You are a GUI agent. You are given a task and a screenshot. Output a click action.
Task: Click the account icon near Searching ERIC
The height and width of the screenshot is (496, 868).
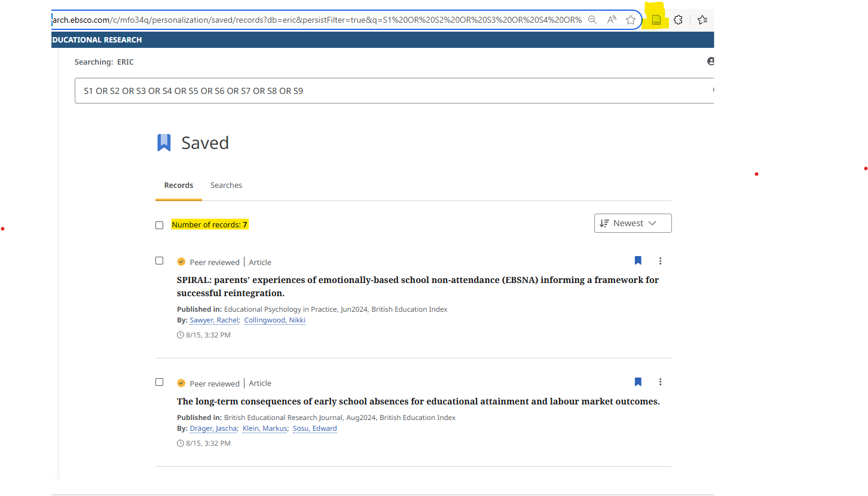click(x=711, y=61)
